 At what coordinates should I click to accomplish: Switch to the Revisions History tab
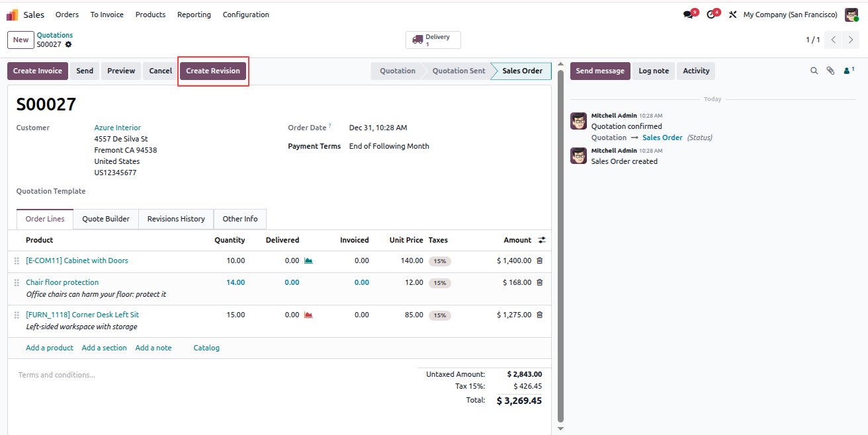176,219
